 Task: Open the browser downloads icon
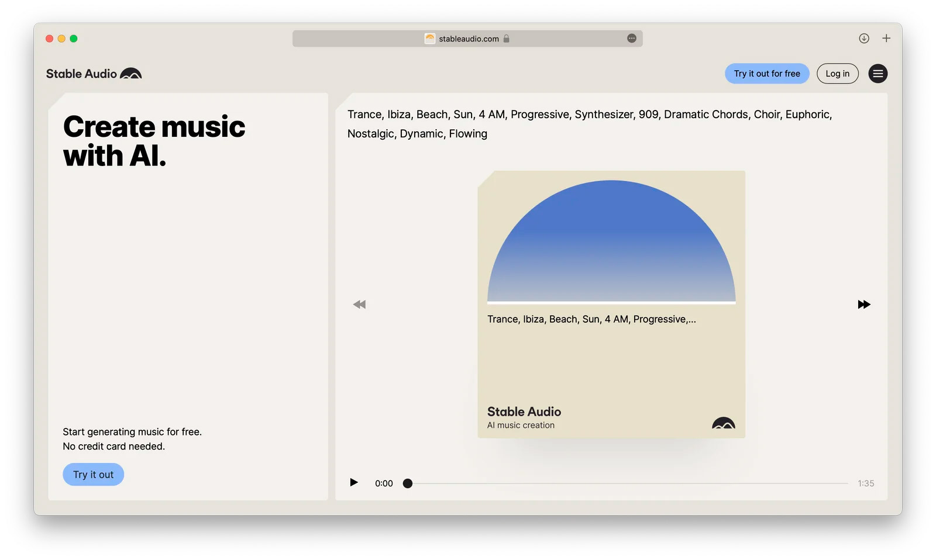pyautogui.click(x=863, y=39)
